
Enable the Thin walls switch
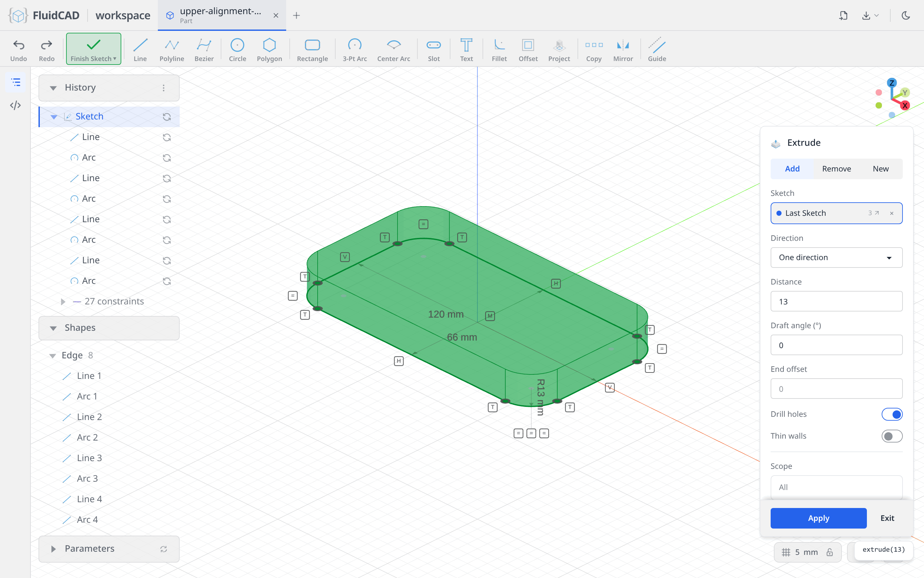(892, 436)
